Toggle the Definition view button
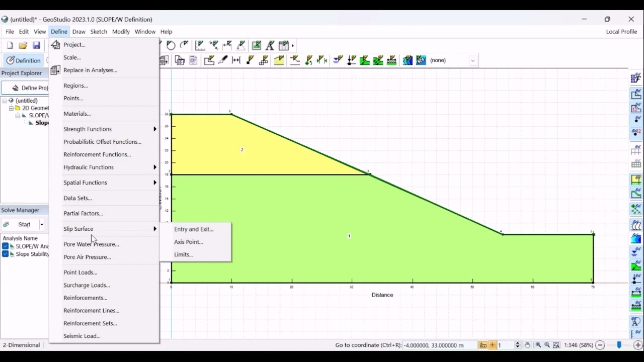The width and height of the screenshot is (644, 362). pyautogui.click(x=23, y=60)
